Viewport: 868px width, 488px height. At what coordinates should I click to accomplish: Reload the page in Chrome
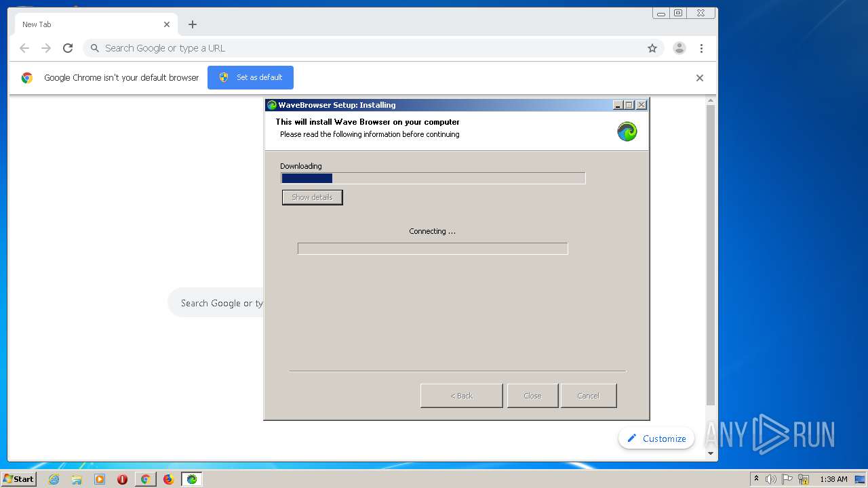tap(68, 48)
